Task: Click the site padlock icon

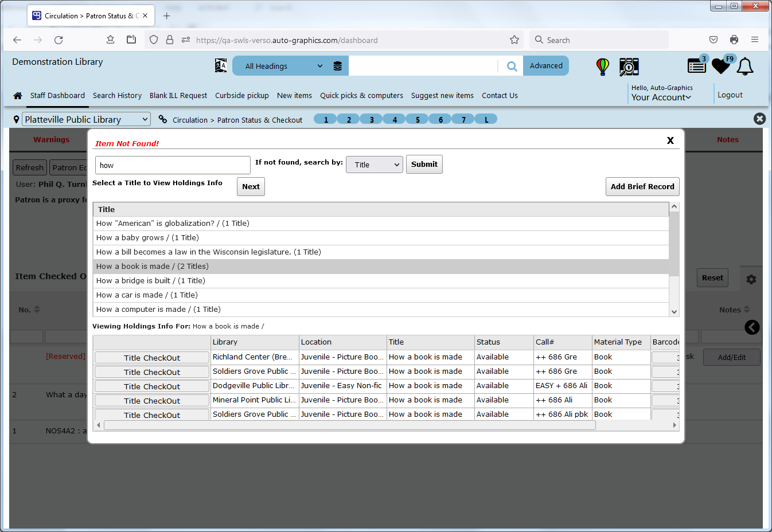Action: click(x=170, y=40)
